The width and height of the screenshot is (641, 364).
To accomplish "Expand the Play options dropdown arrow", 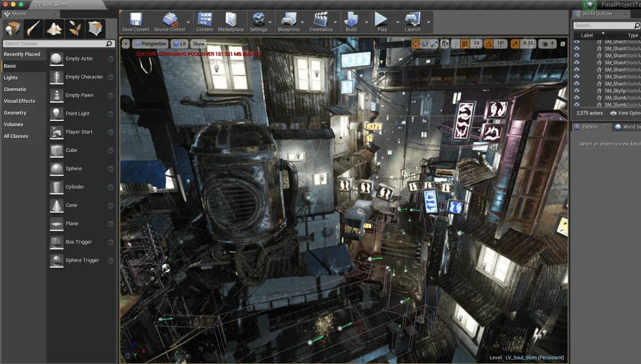I will click(398, 22).
